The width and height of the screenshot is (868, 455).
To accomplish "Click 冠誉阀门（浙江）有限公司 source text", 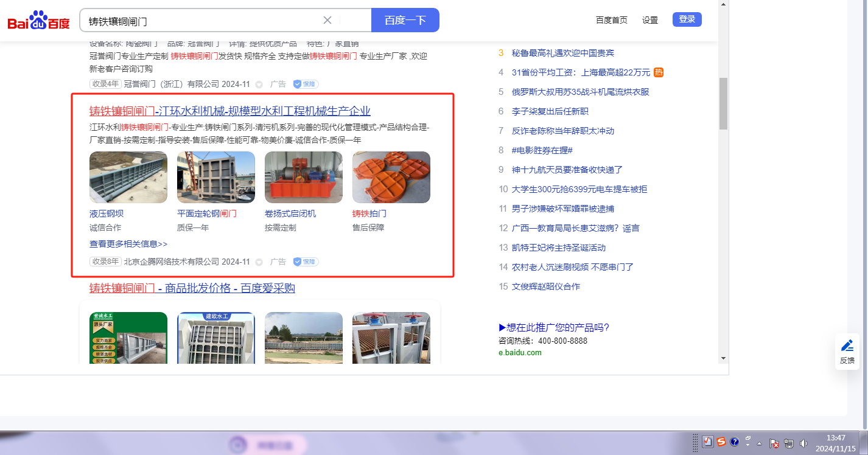I will pyautogui.click(x=171, y=84).
